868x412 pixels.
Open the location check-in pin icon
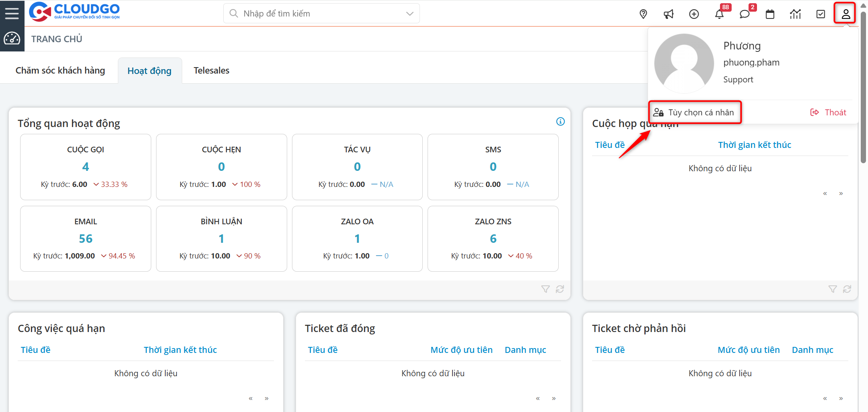click(x=643, y=14)
